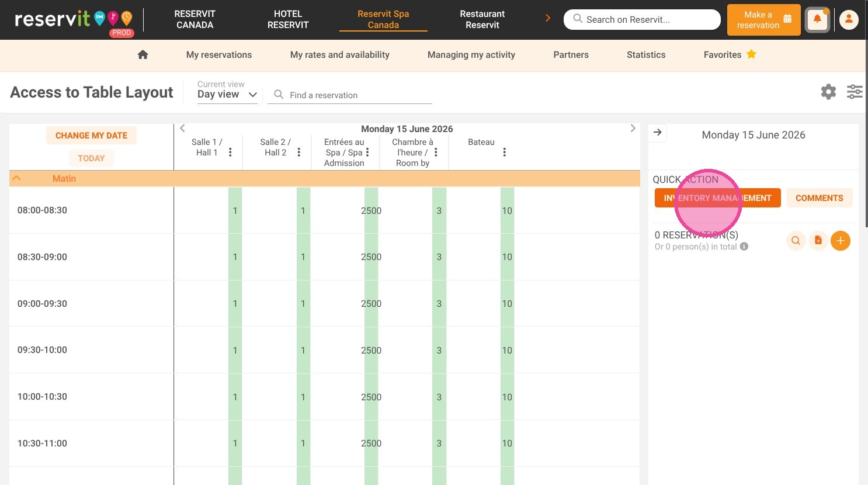The image size is (868, 485).
Task: Go to the home icon page
Action: tap(143, 54)
